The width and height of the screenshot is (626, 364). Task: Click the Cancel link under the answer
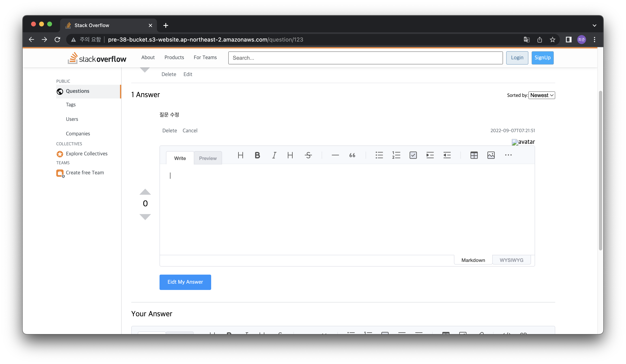190,131
